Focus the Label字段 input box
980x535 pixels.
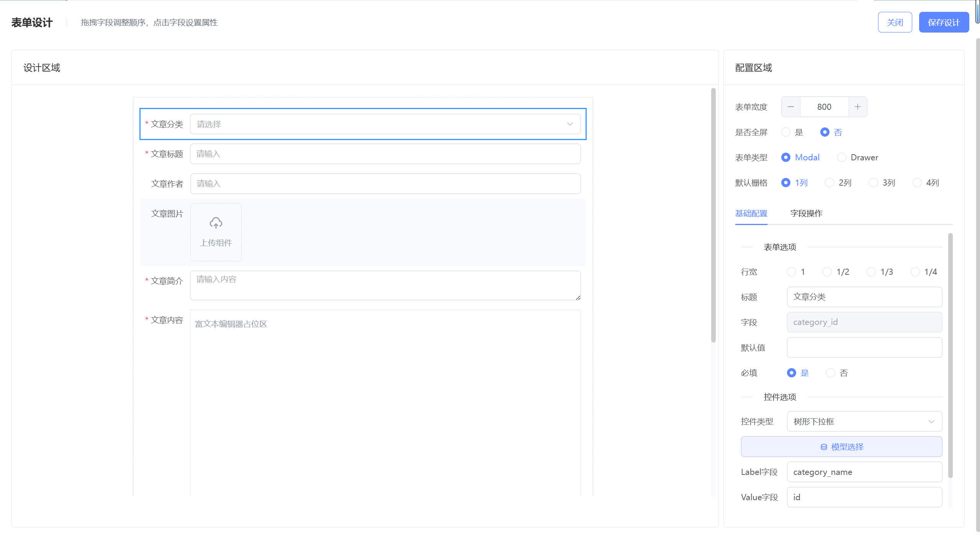(864, 472)
